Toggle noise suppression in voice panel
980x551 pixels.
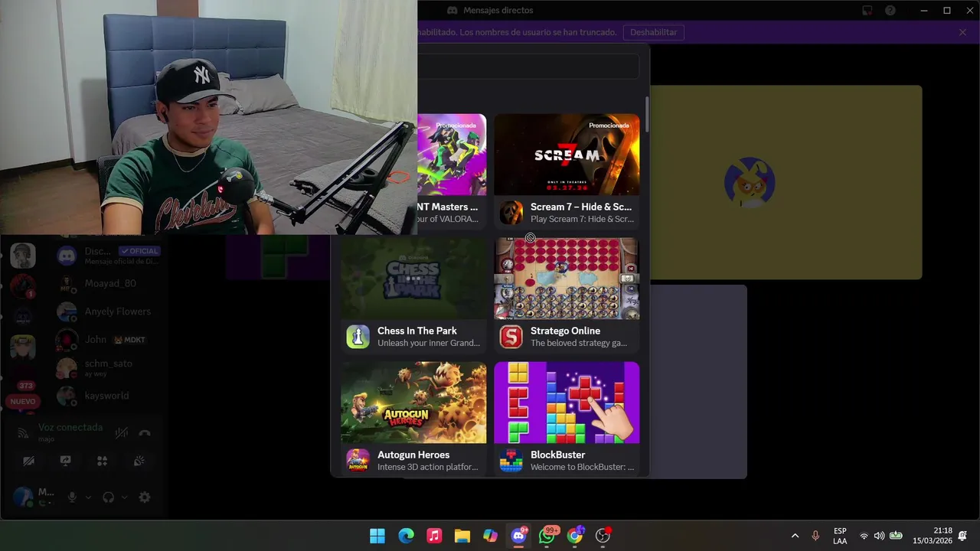121,432
